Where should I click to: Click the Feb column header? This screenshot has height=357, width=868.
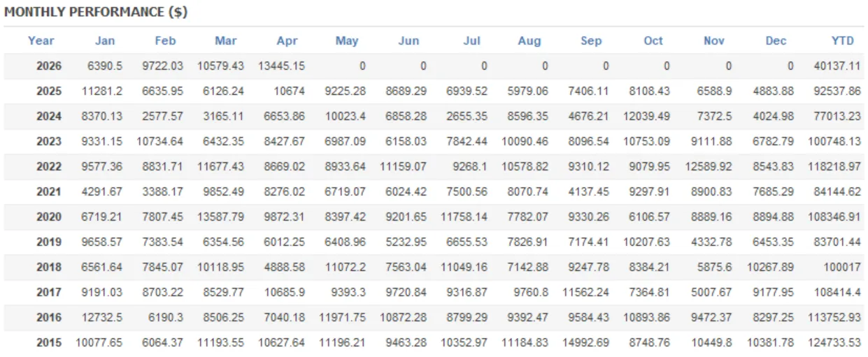tap(165, 41)
